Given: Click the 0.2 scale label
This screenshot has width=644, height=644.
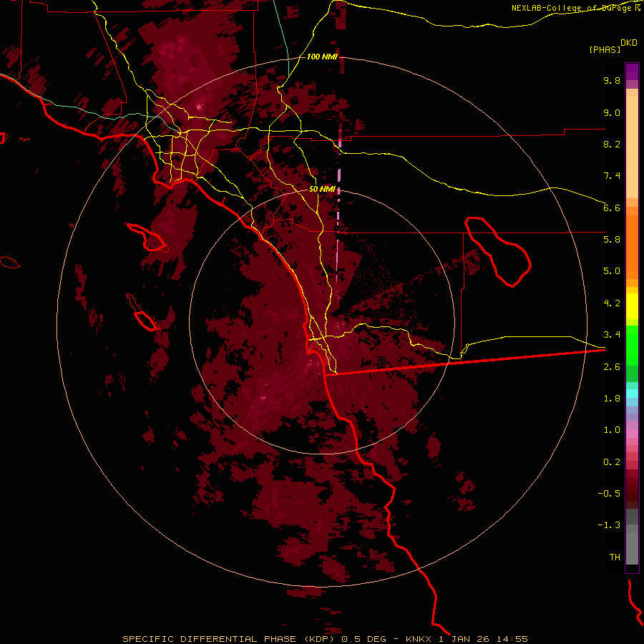Looking at the screenshot, I should pos(612,462).
